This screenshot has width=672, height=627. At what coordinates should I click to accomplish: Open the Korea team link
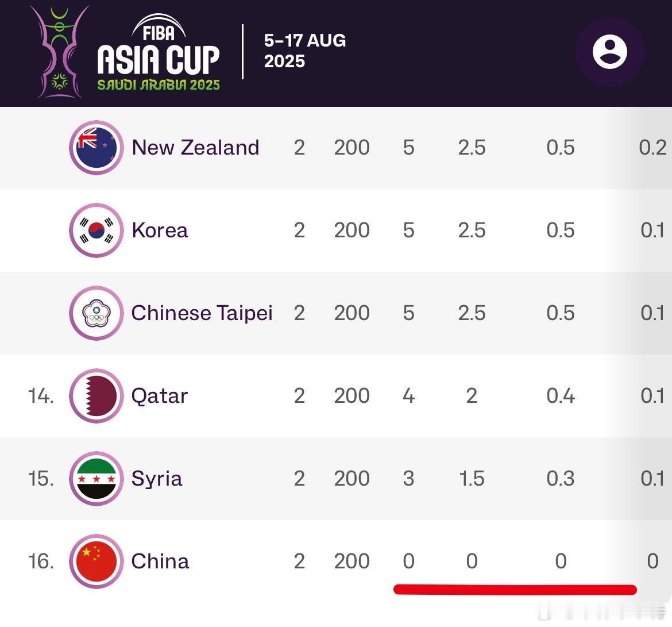click(x=160, y=230)
